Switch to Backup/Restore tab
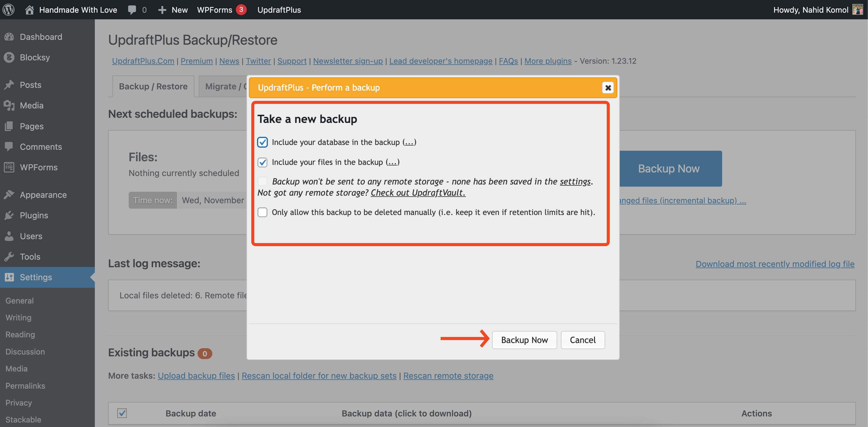This screenshot has height=427, width=868. pyautogui.click(x=153, y=86)
